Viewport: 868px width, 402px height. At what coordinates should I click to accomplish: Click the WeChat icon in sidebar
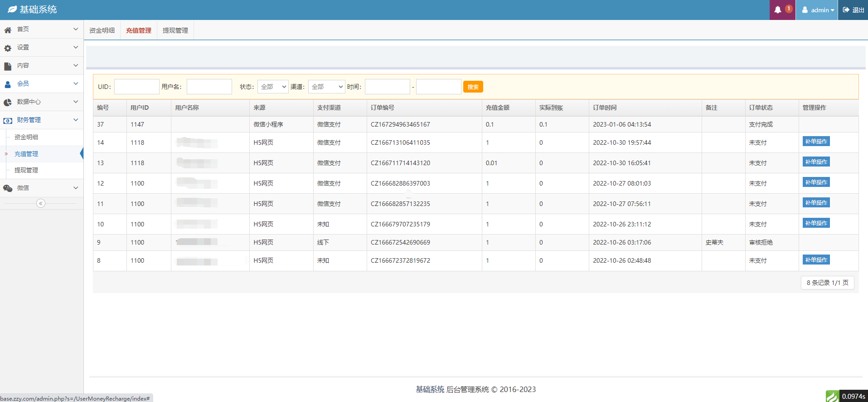pyautogui.click(x=8, y=188)
